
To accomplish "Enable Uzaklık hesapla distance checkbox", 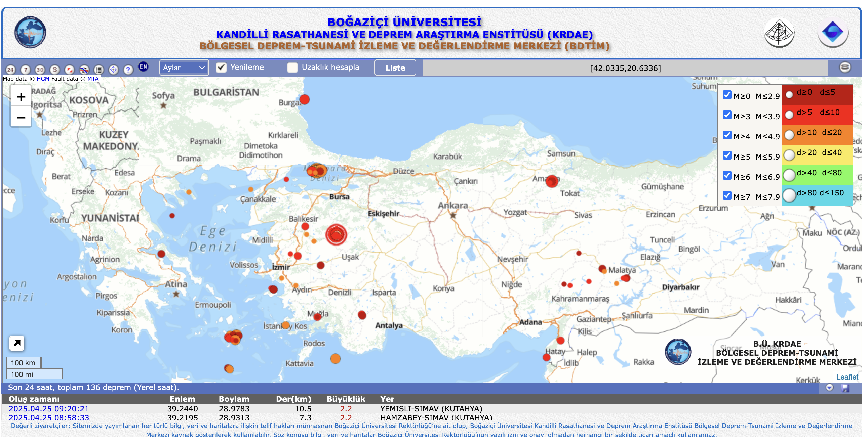I will click(292, 67).
